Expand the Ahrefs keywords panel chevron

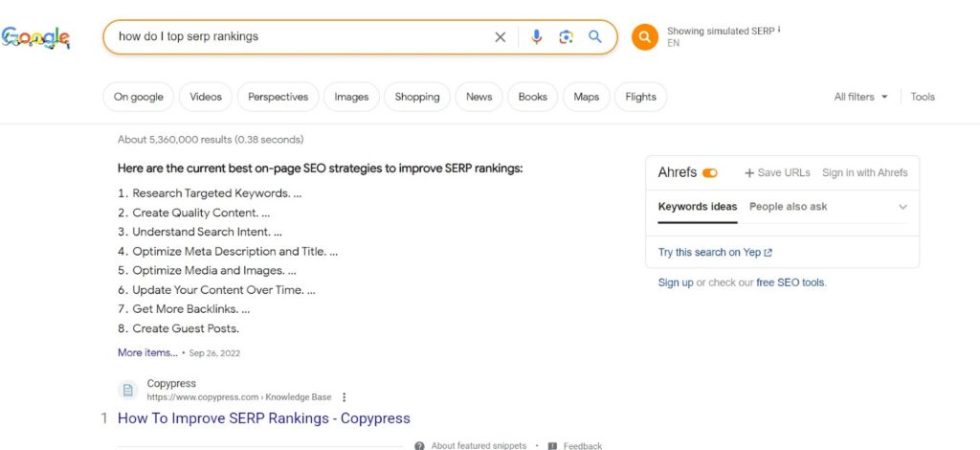[x=902, y=207]
